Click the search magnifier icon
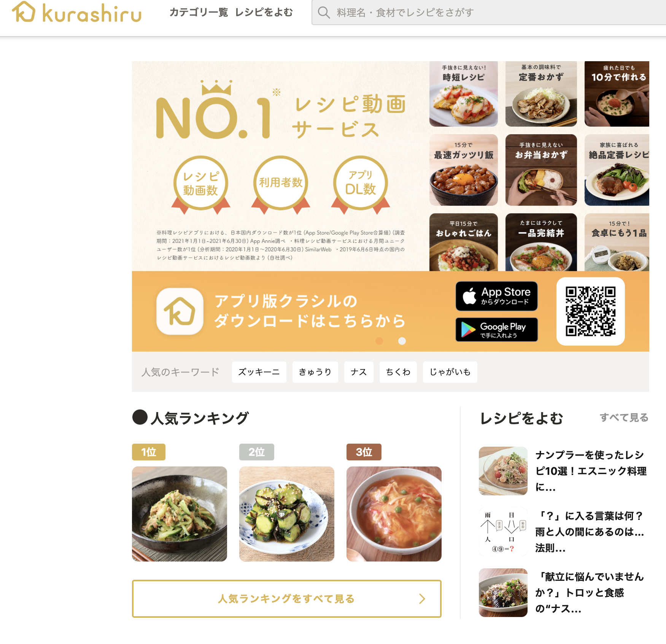This screenshot has height=644, width=666. [x=324, y=13]
